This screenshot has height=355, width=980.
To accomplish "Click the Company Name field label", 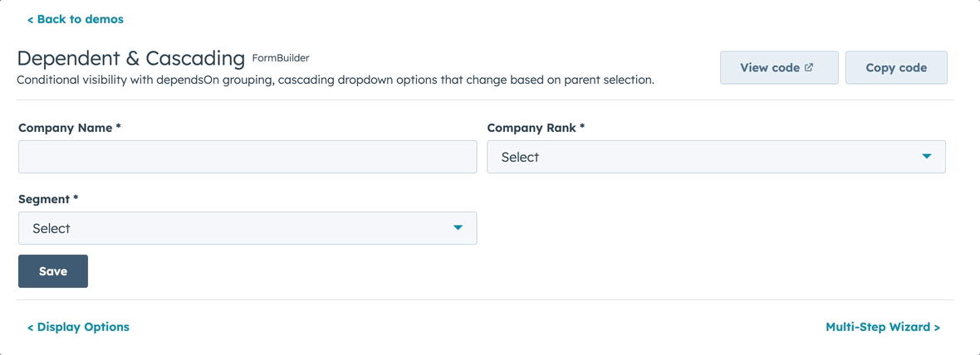I will [x=70, y=128].
